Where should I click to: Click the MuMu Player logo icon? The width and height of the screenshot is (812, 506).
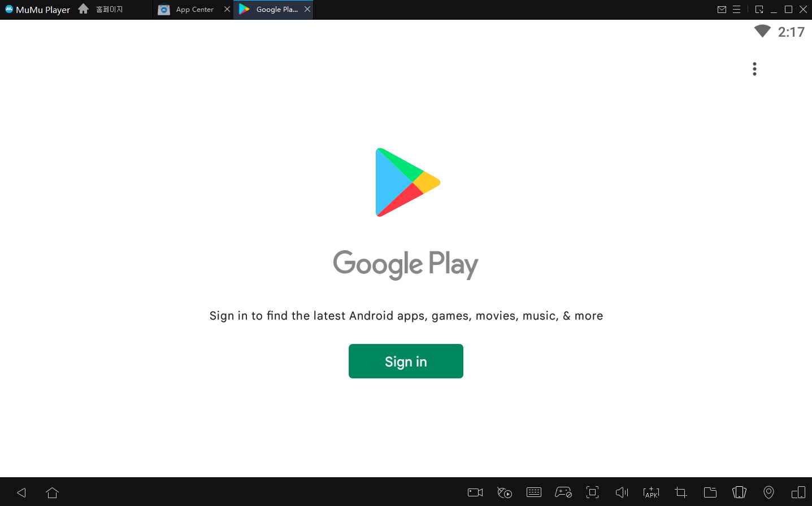pos(9,9)
